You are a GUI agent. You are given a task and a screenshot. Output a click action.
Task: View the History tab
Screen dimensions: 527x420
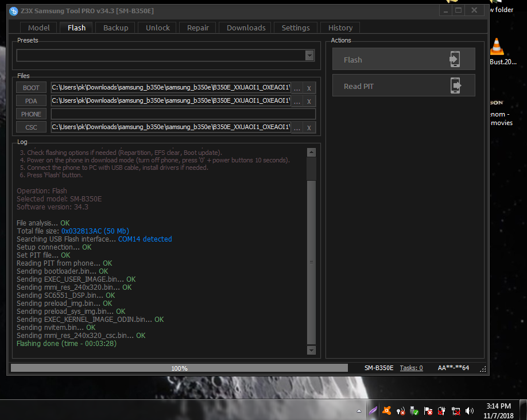point(340,28)
